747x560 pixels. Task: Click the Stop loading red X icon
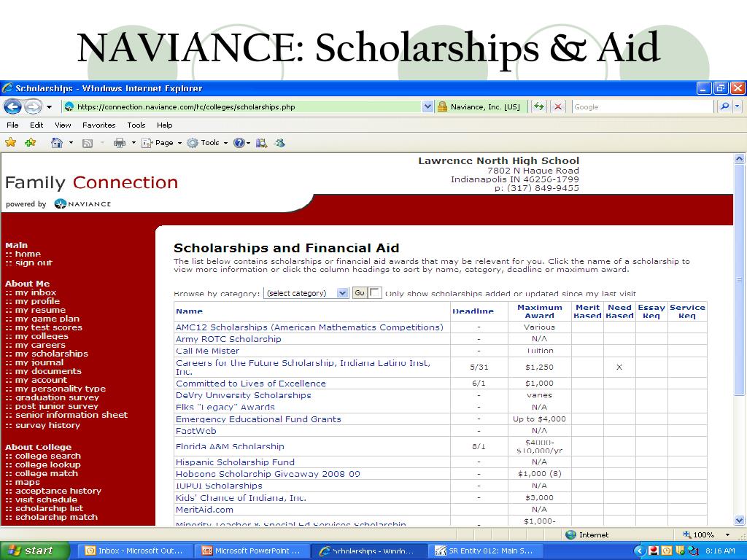[x=557, y=106]
